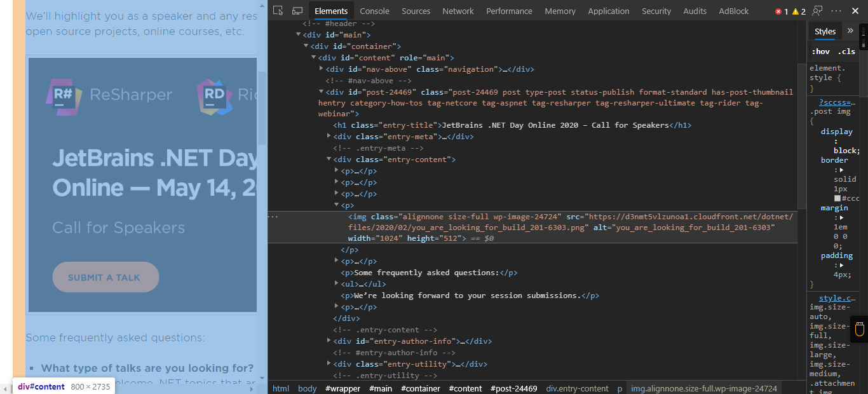Expand the border property shorthand arrow
Screen dimensions: 868x394
[841, 170]
